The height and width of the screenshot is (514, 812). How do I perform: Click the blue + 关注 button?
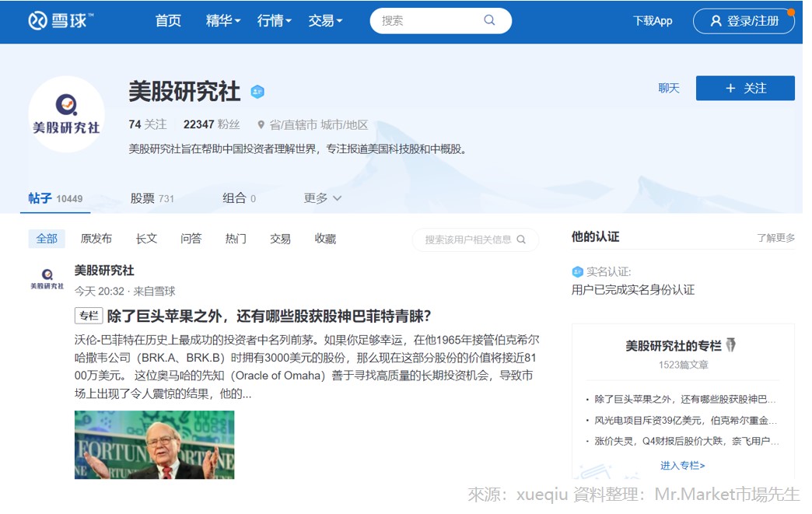(x=745, y=88)
